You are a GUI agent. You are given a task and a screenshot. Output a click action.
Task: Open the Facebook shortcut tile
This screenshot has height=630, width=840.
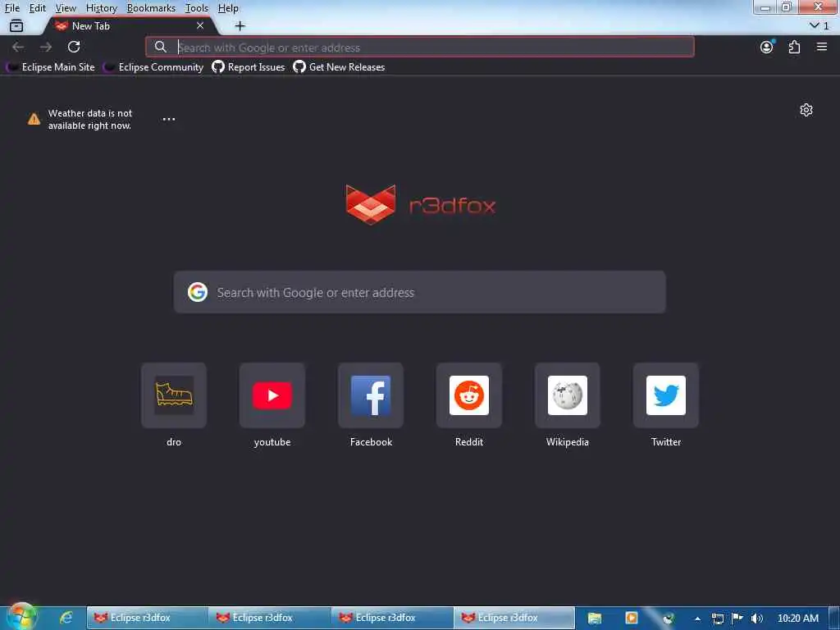pyautogui.click(x=371, y=395)
